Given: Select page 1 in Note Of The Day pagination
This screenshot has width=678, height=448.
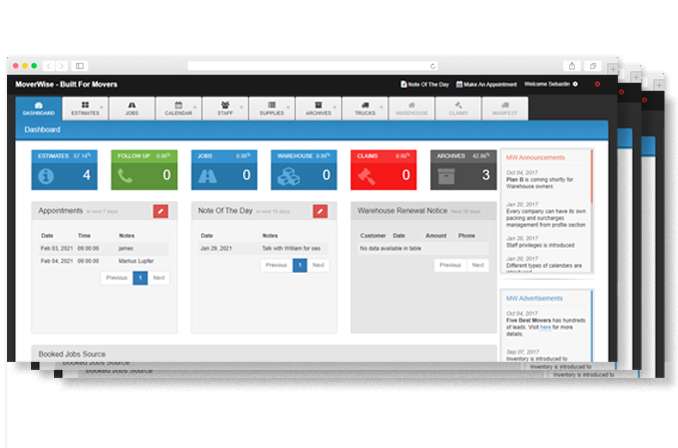Looking at the screenshot, I should 300,265.
